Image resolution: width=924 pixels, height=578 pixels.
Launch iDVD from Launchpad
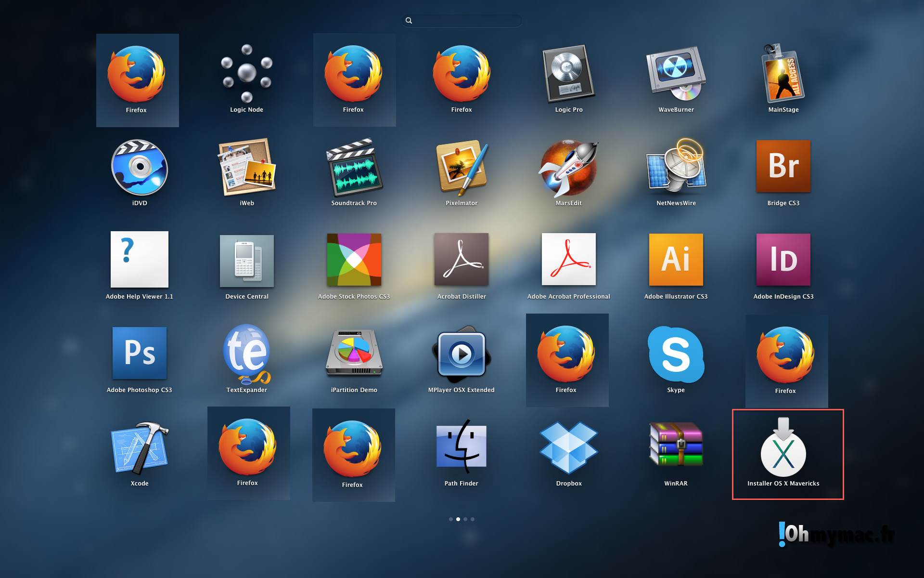[x=140, y=168]
